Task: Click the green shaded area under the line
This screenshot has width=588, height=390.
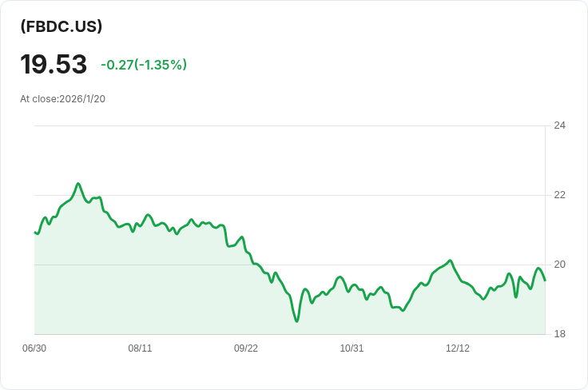Action: pos(160,288)
